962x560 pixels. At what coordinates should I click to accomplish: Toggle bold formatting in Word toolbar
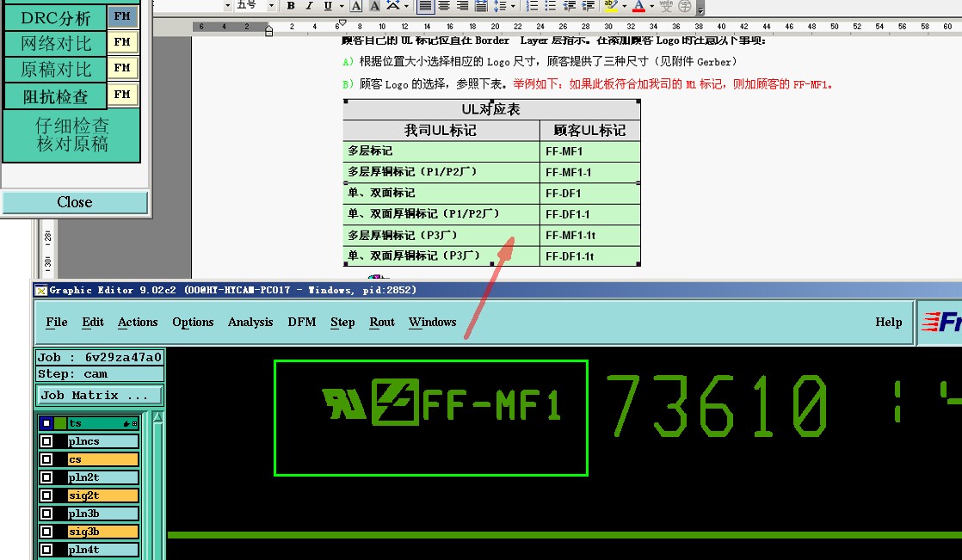[291, 5]
